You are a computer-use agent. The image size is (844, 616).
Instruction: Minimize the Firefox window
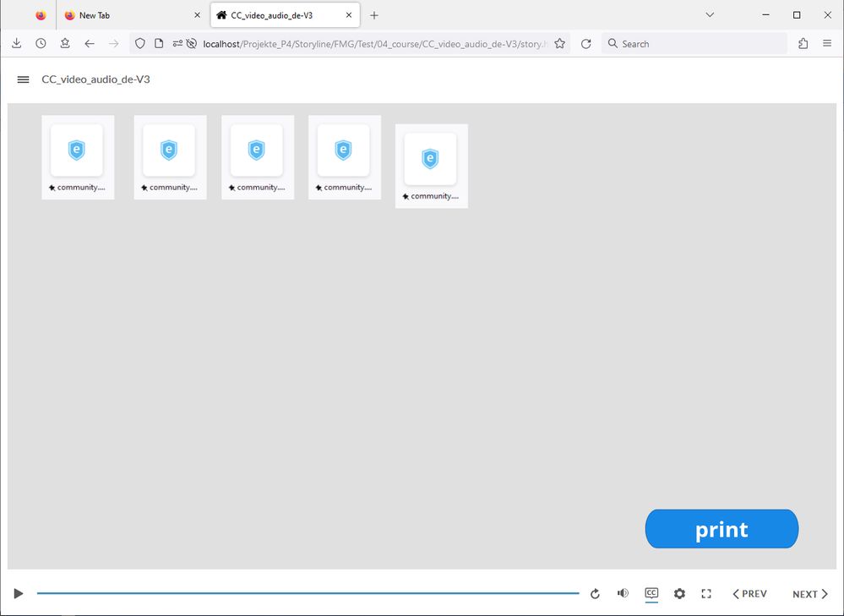click(x=766, y=15)
